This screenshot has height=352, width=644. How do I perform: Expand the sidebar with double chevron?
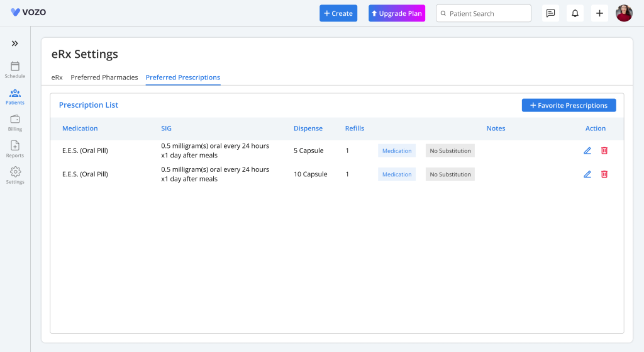14,43
